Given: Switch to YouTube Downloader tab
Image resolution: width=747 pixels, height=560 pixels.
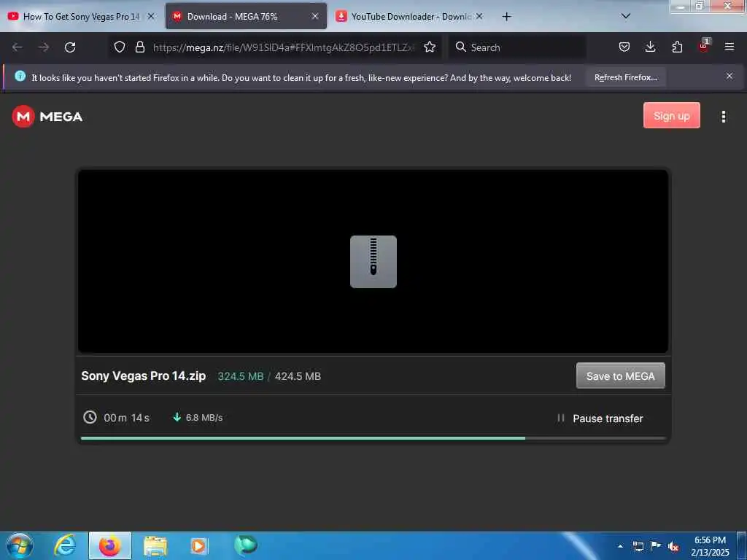Looking at the screenshot, I should point(411,17).
